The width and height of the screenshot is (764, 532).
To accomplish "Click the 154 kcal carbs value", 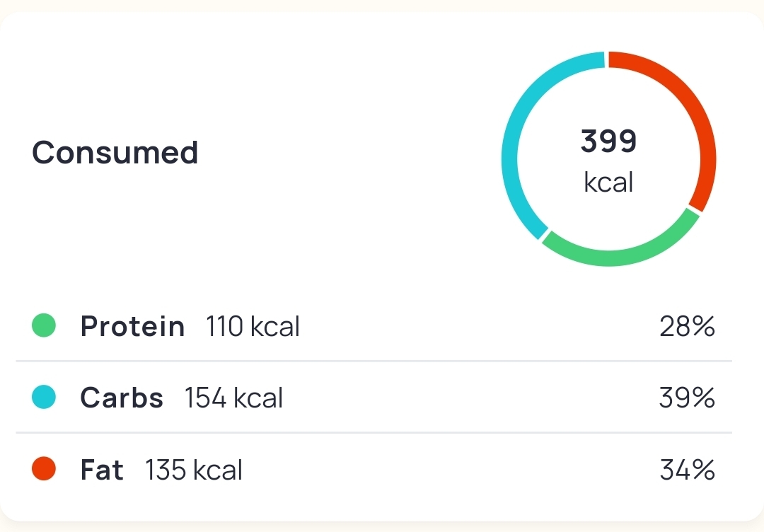I will pyautogui.click(x=233, y=398).
